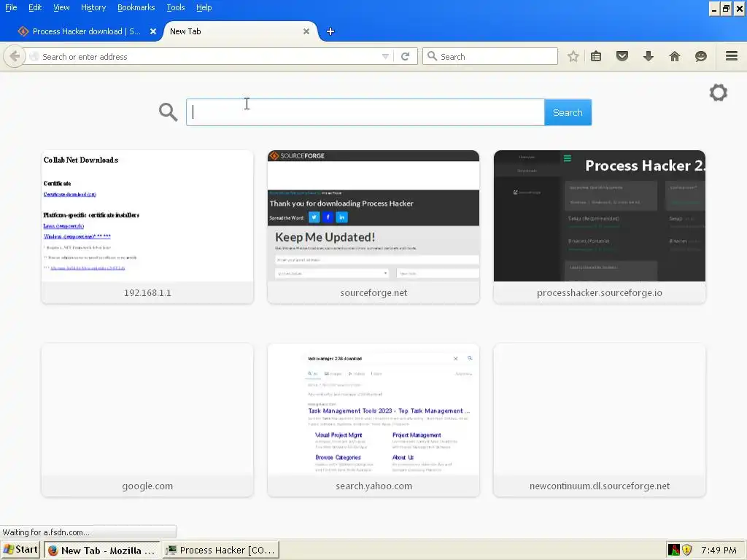Close the New Tab tab
Screen dimensions: 747x560
pyautogui.click(x=306, y=31)
